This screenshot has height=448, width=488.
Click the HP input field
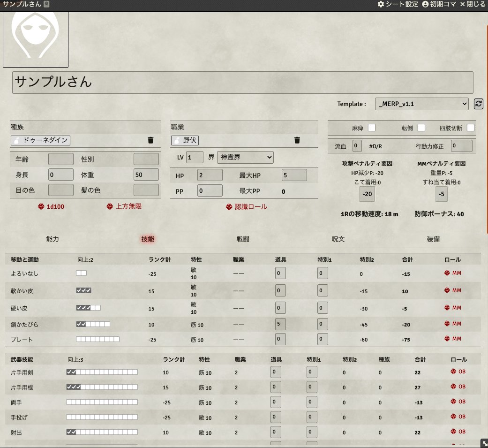(x=210, y=175)
